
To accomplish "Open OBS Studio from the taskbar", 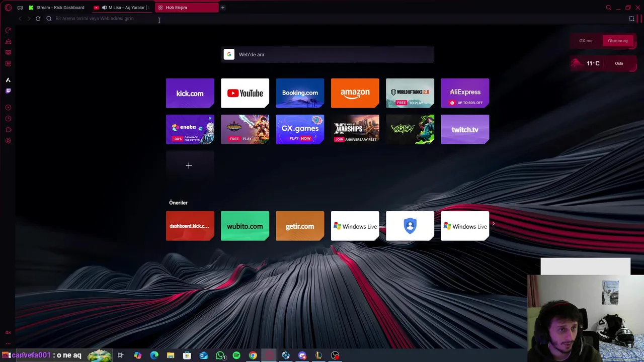I will [335, 355].
